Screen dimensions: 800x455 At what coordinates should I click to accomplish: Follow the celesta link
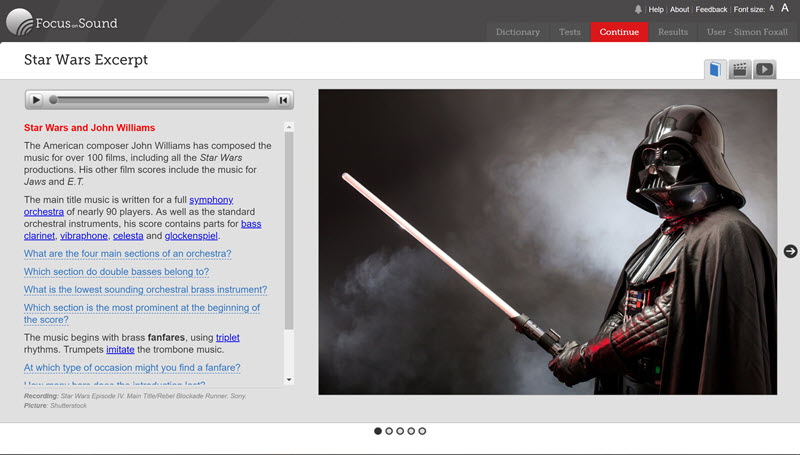pos(128,236)
